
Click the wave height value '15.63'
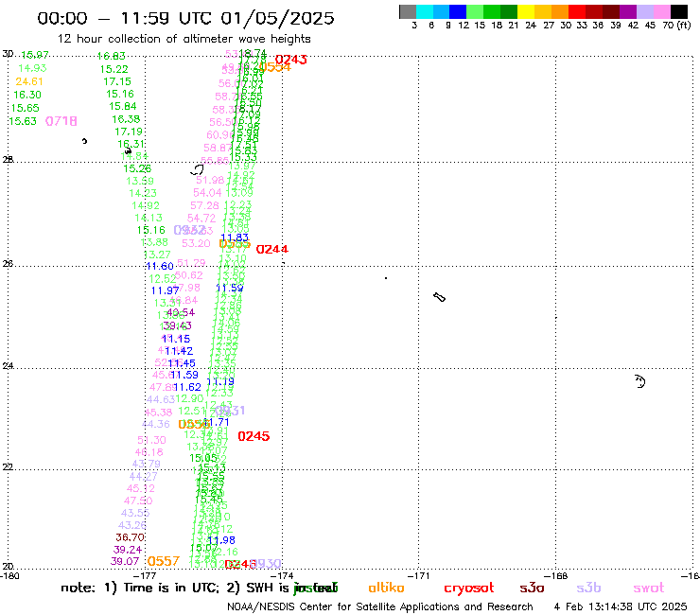(x=23, y=121)
